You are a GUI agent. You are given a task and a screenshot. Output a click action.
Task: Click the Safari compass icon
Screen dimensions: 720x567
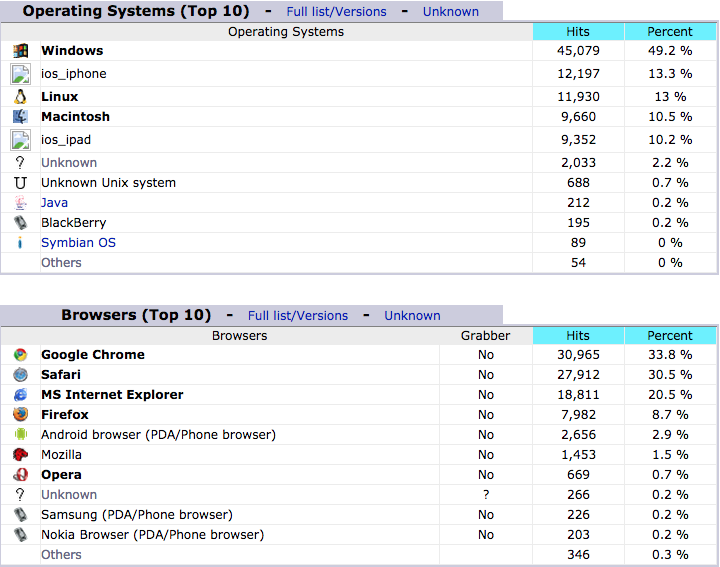pyautogui.click(x=20, y=375)
